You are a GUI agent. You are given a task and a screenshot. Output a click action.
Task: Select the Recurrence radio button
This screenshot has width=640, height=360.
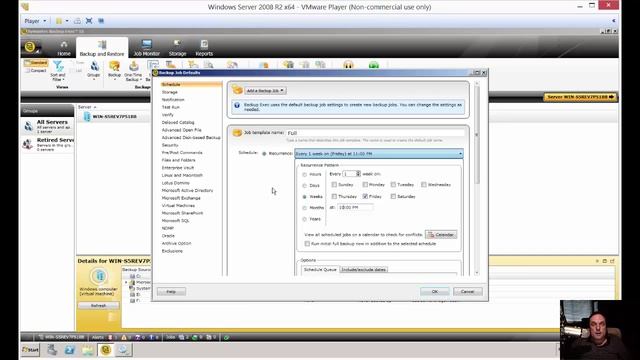(x=264, y=154)
